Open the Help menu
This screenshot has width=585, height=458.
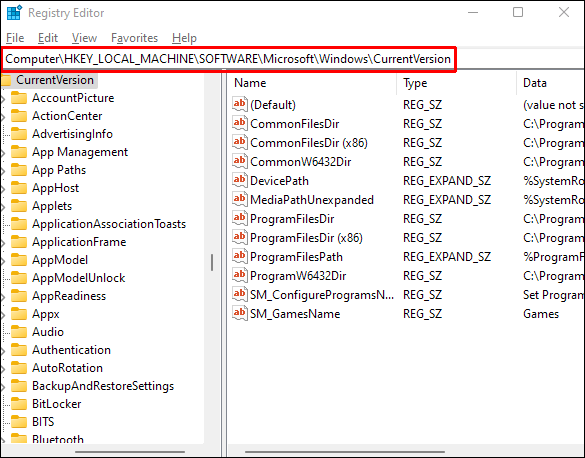coord(184,38)
